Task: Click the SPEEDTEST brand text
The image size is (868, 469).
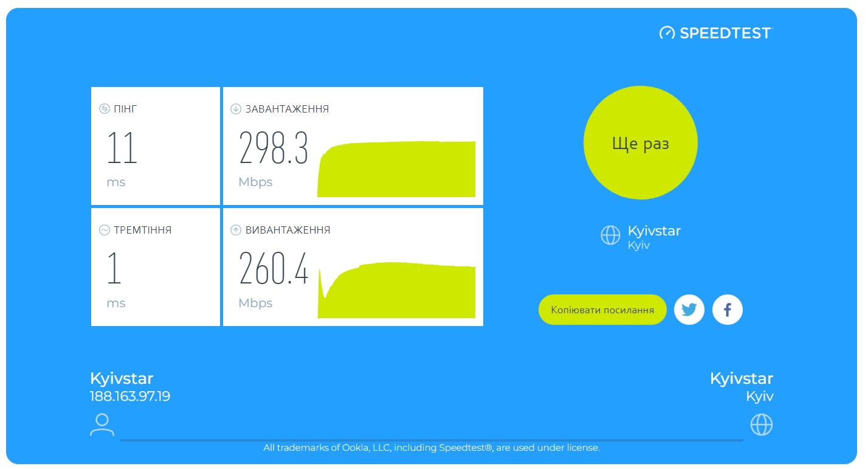Action: coord(725,33)
